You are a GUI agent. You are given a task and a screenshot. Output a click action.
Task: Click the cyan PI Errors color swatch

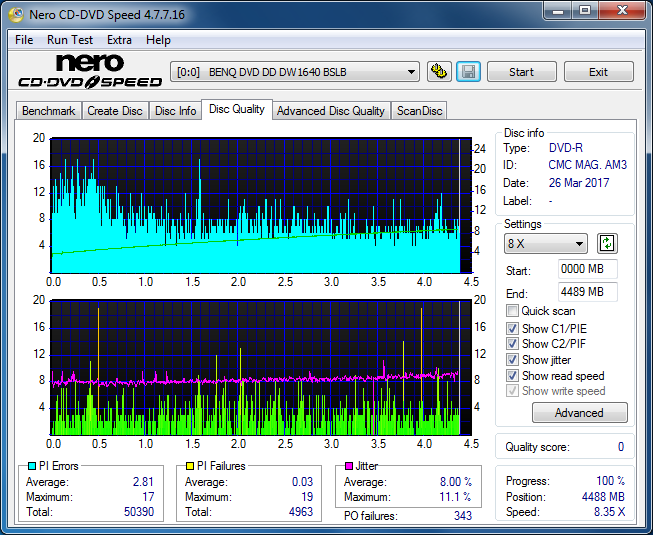coord(32,466)
